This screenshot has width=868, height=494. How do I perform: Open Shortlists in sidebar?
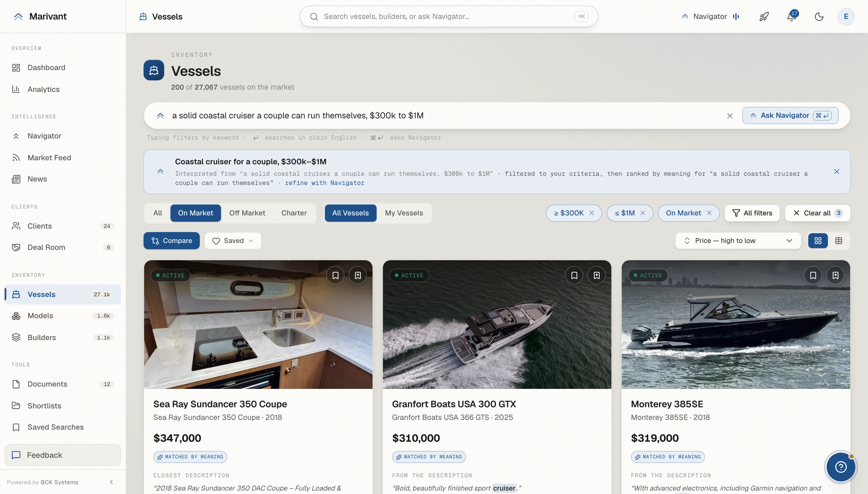63,406
